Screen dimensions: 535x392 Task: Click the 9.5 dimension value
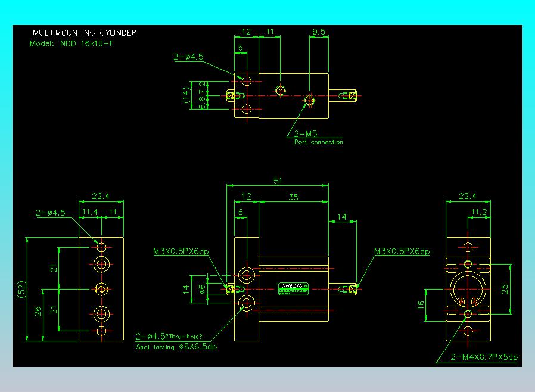[x=319, y=32]
